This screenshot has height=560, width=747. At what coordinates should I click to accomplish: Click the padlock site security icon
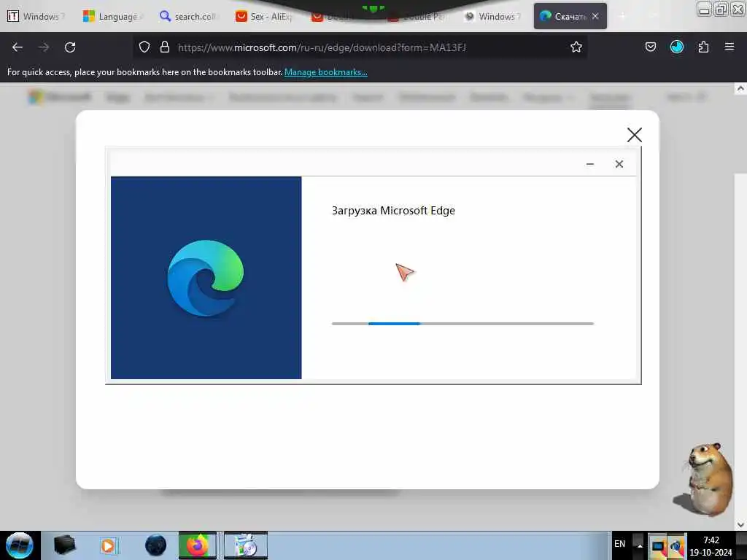[165, 47]
